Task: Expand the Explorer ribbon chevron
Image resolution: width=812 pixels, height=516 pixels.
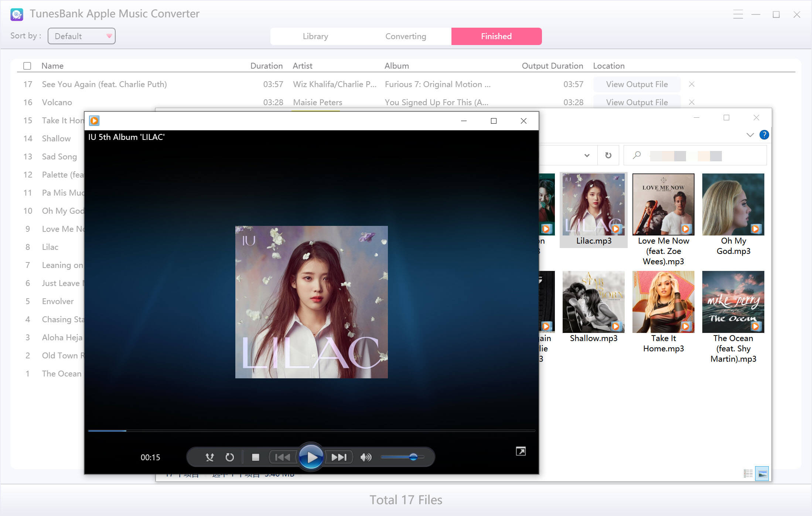Action: (750, 135)
